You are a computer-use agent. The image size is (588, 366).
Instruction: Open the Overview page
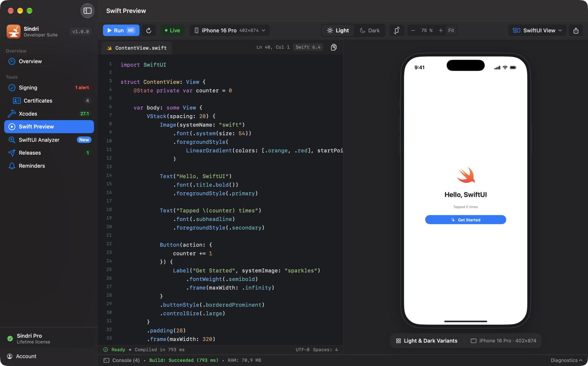point(49,61)
